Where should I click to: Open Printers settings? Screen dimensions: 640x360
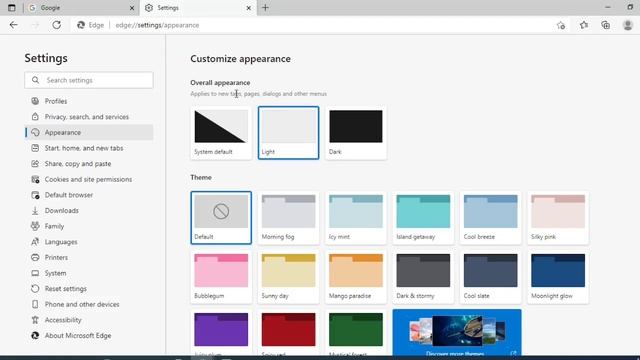(89, 258)
